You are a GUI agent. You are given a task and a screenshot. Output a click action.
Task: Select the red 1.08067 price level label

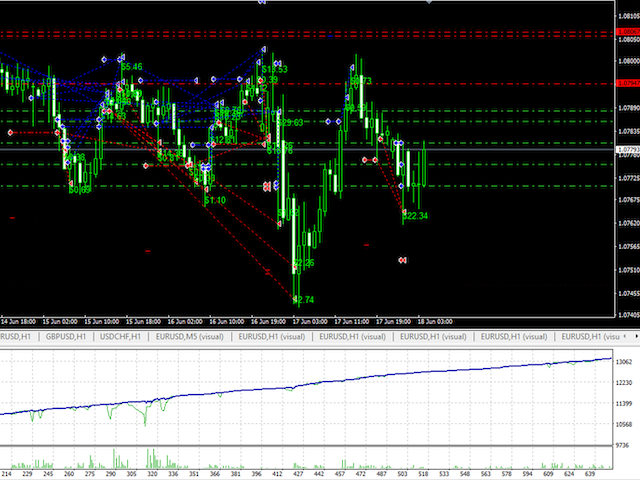point(628,32)
